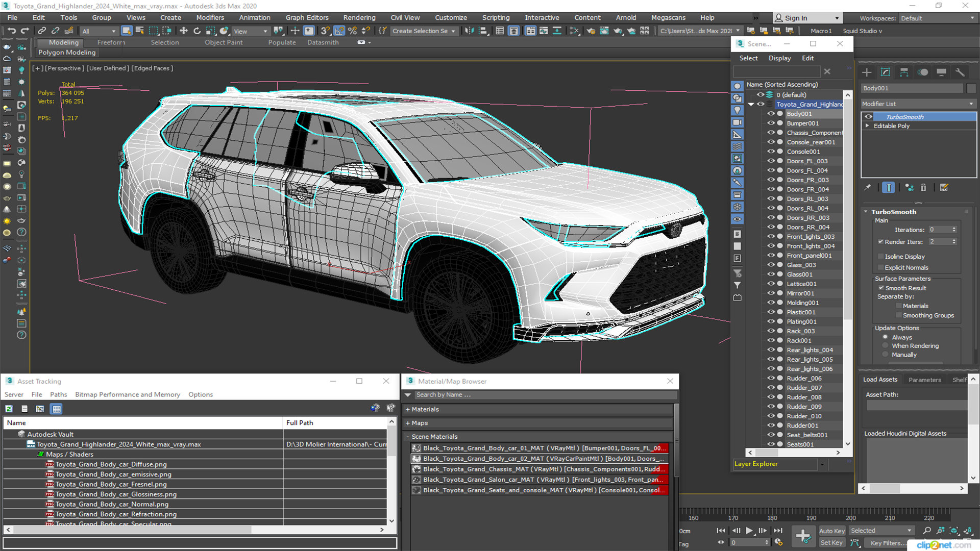Expand Editable Poly in modifier stack

867,126
